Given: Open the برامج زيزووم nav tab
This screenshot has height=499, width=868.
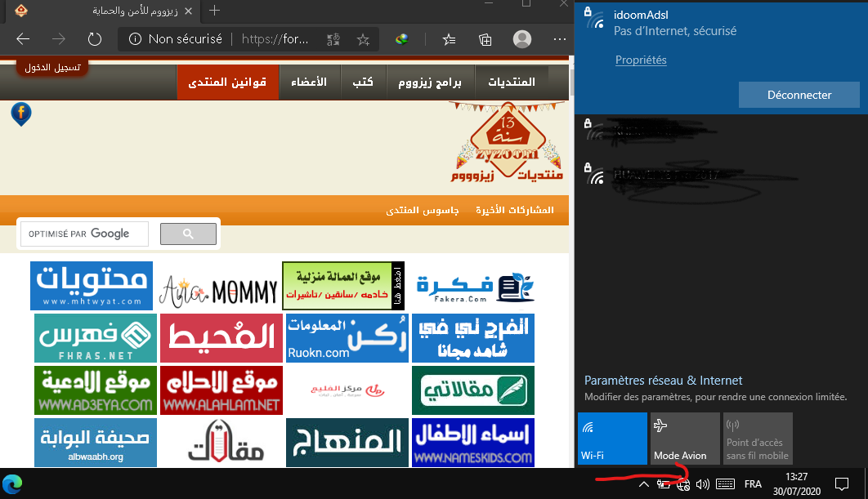Looking at the screenshot, I should [430, 82].
